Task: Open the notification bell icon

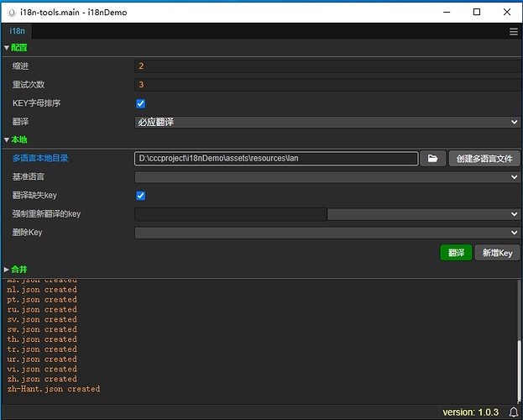Action: click(514, 412)
